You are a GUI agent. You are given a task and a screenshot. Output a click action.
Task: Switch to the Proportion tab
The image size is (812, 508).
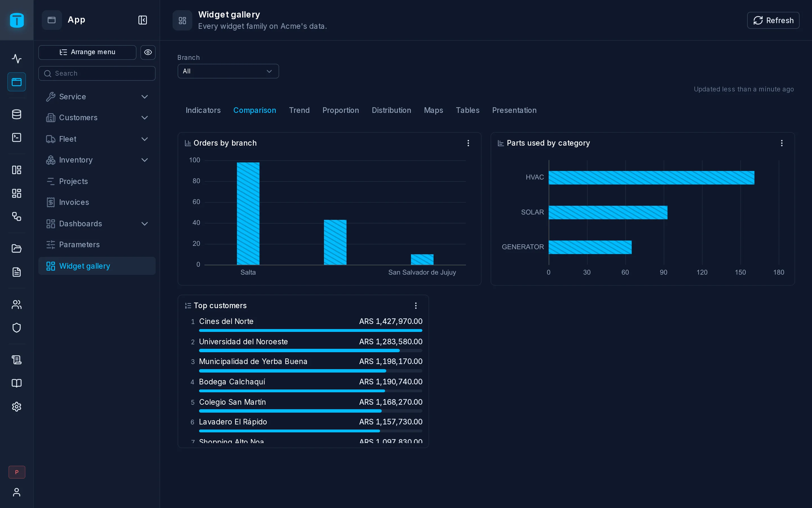tap(341, 110)
